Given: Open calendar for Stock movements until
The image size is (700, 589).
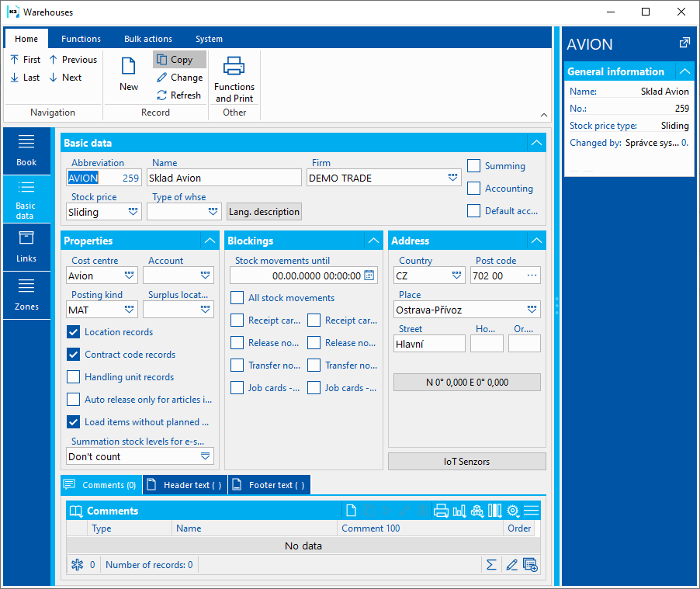Looking at the screenshot, I should [x=369, y=275].
